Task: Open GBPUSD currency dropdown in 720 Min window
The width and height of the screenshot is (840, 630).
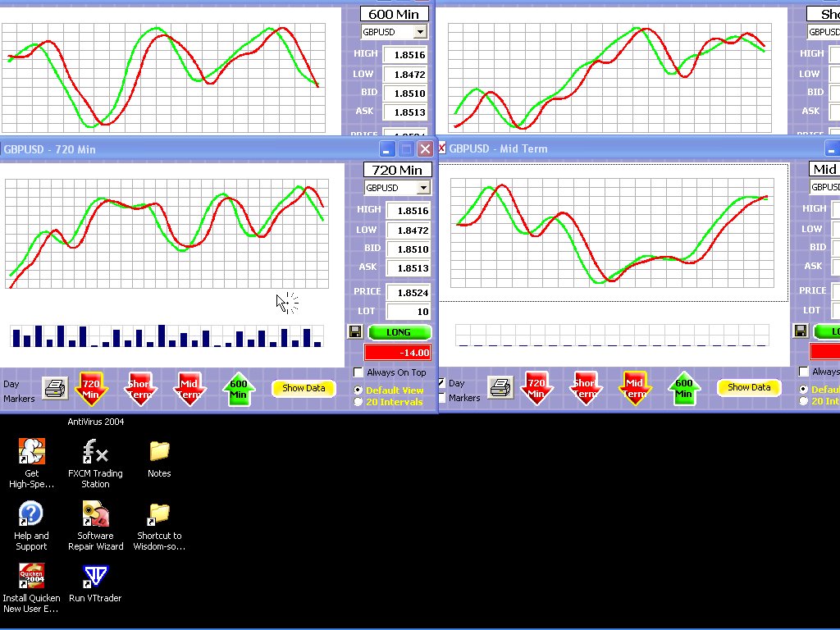Action: click(x=424, y=188)
